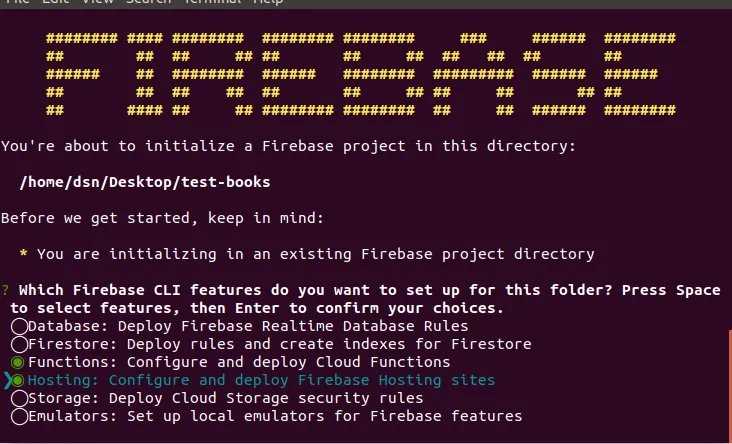The height and width of the screenshot is (444, 732).
Task: Click the highlighted Hosting option text
Action: [x=261, y=381]
